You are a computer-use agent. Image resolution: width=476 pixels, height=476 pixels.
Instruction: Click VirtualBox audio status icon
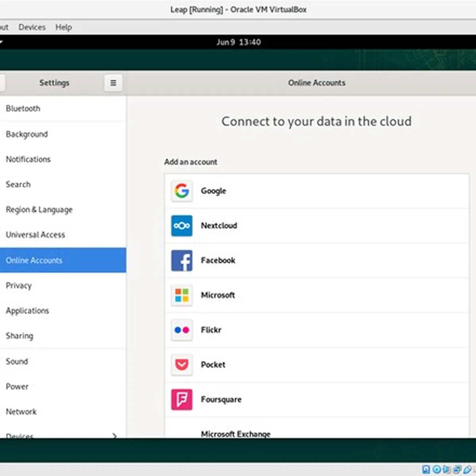(447, 470)
